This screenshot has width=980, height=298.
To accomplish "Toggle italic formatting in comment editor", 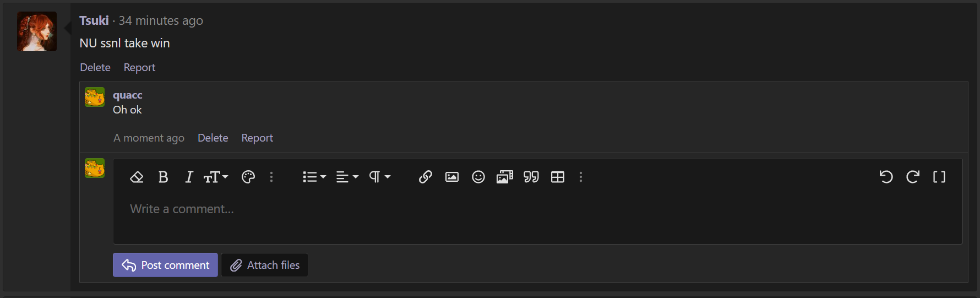I will (x=189, y=177).
